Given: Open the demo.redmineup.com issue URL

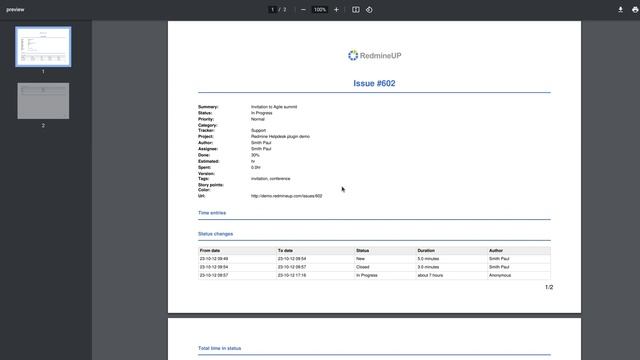Looking at the screenshot, I should (x=287, y=196).
